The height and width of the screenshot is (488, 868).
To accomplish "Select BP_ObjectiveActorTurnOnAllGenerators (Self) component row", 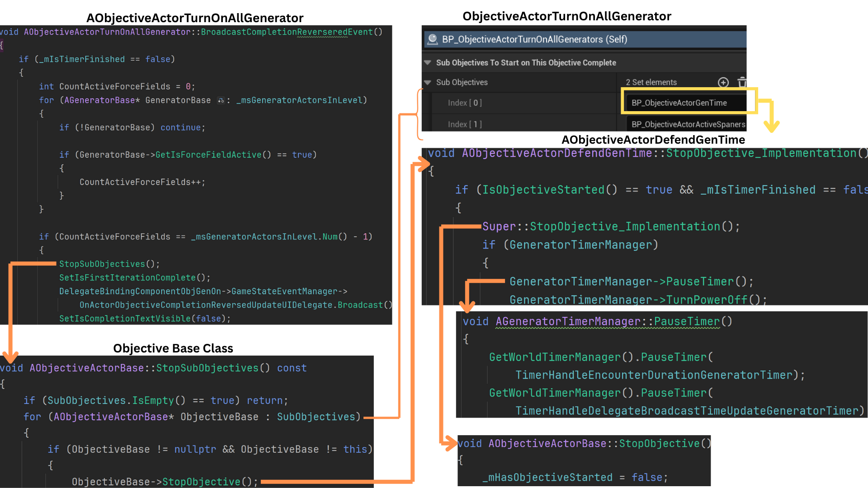I will (534, 39).
